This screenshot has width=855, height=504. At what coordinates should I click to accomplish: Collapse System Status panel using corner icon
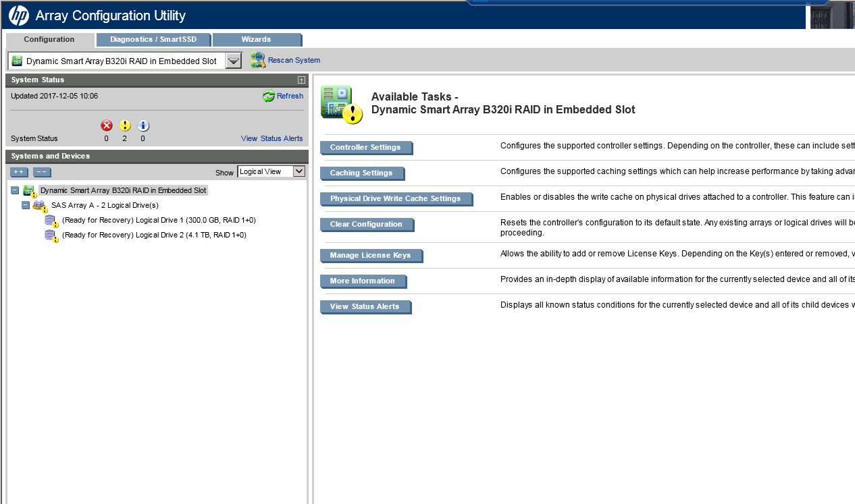pos(301,80)
